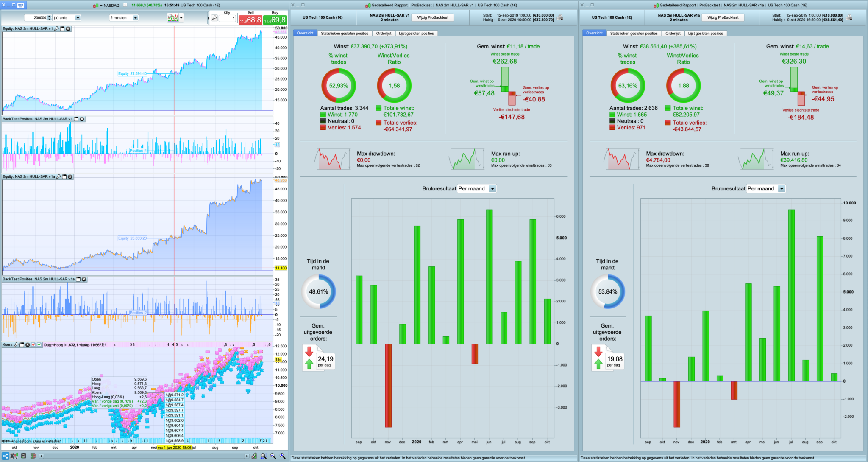This screenshot has height=462, width=868.
Task: Remove the BackTest Posities v1a panel
Action: pos(84,279)
